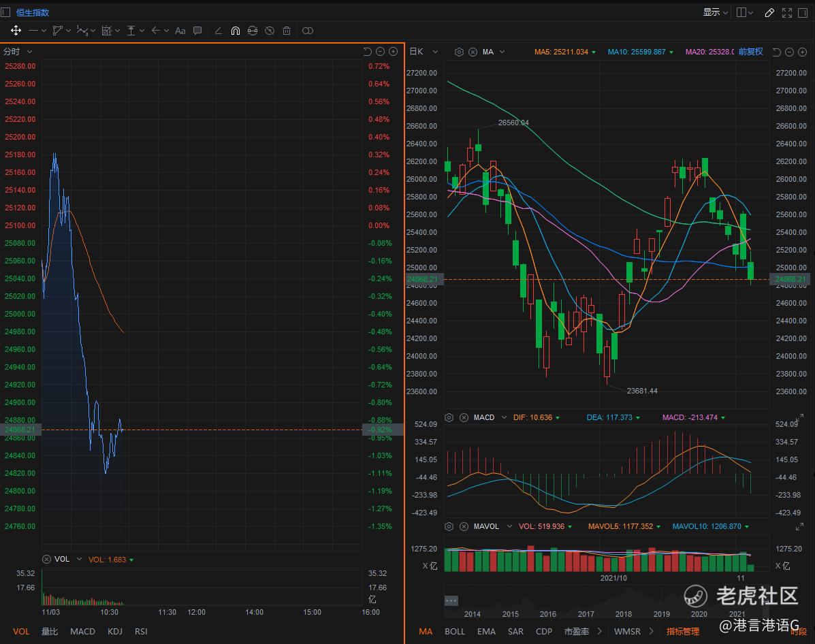The width and height of the screenshot is (815, 644).
Task: Zoom in the daily K chart
Action: (x=801, y=52)
